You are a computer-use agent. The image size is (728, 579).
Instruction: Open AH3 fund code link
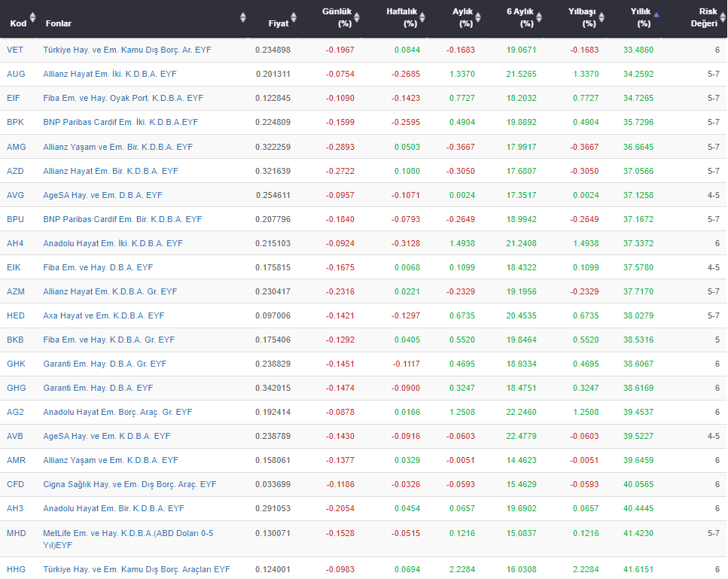click(x=15, y=509)
